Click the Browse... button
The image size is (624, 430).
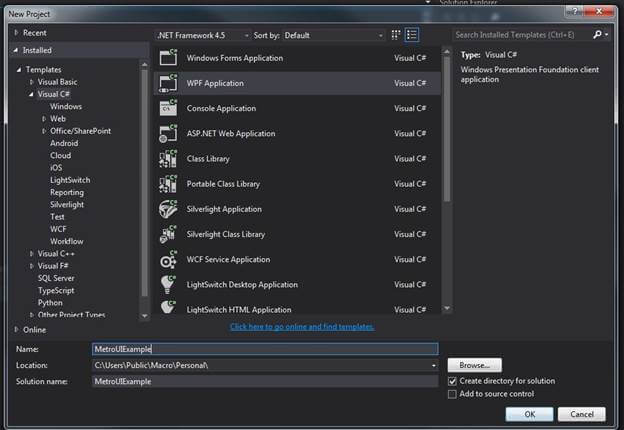coord(474,365)
